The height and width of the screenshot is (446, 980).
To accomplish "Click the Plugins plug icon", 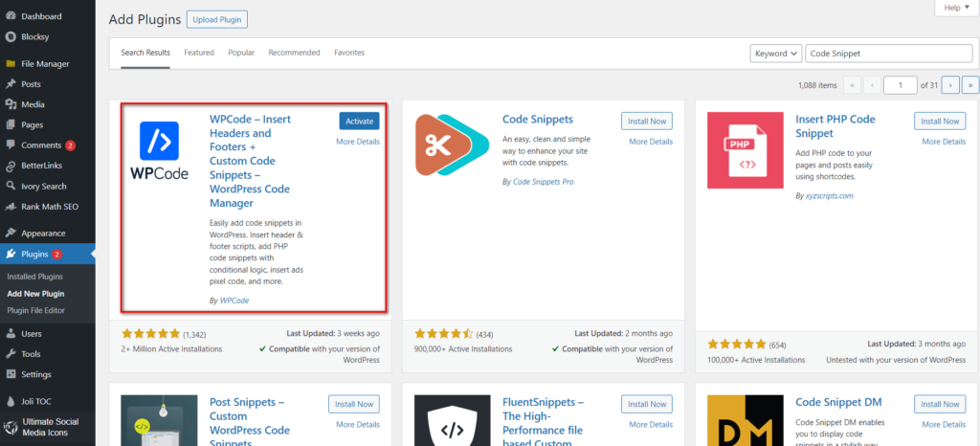I will (x=10, y=254).
